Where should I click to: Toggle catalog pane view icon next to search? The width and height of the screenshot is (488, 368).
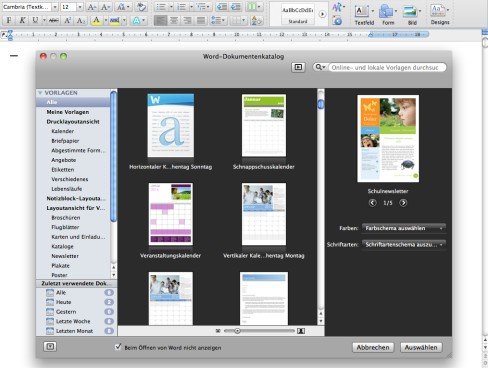coord(298,67)
